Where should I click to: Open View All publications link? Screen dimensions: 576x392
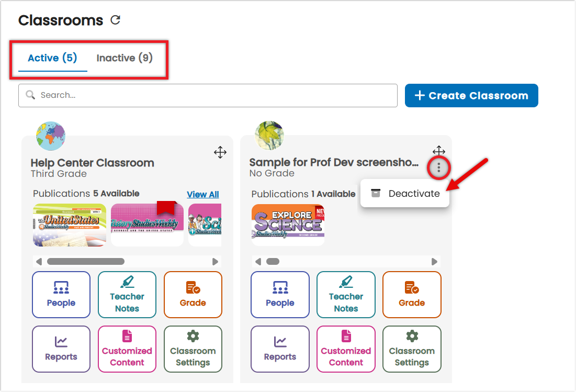click(x=203, y=194)
